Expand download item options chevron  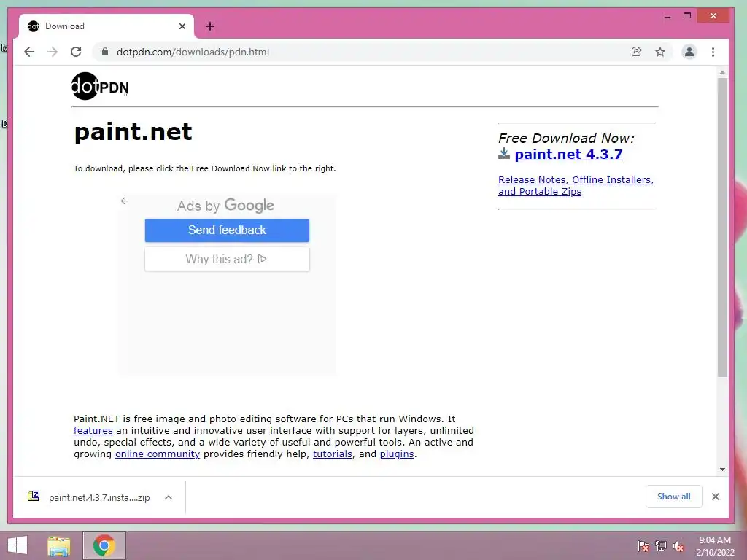[169, 497]
